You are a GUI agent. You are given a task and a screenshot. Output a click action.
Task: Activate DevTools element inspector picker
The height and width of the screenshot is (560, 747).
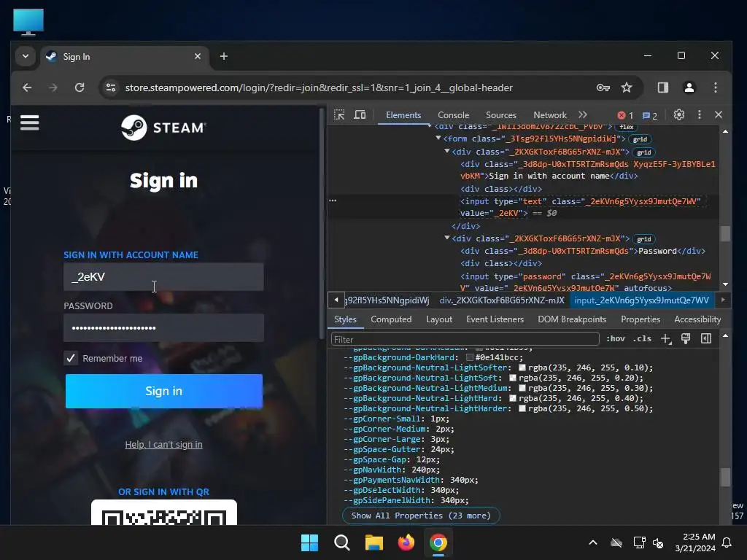339,114
